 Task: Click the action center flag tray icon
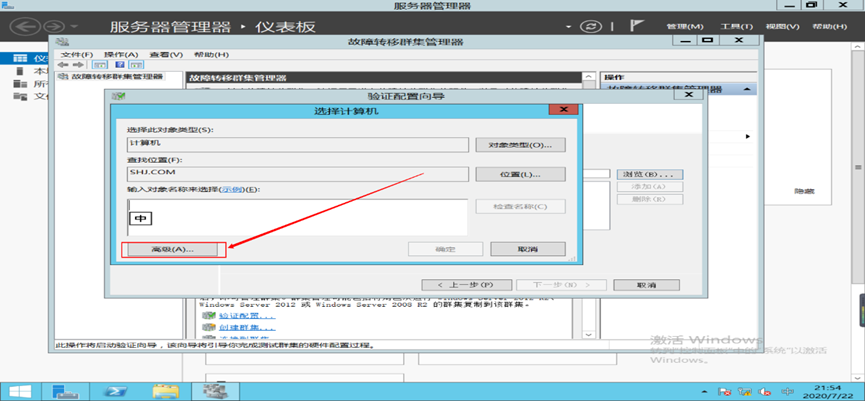pos(725,392)
